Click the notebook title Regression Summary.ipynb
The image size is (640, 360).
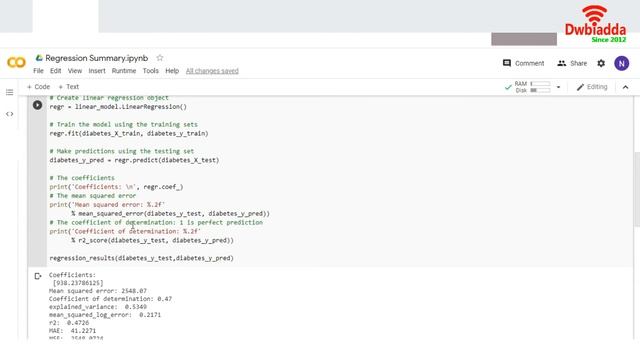coord(97,58)
